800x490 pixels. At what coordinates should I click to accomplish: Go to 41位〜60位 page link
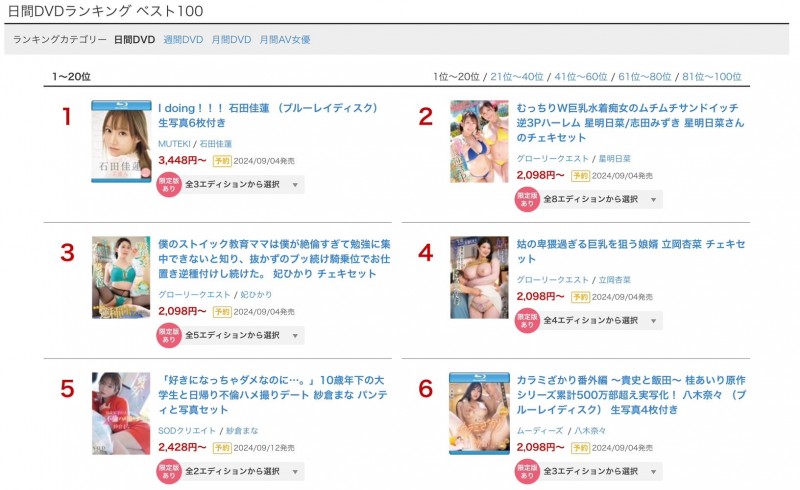(x=581, y=77)
